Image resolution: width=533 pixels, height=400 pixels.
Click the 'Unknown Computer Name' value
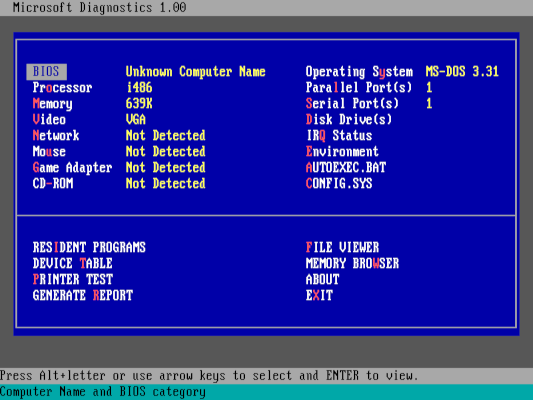[x=195, y=72]
